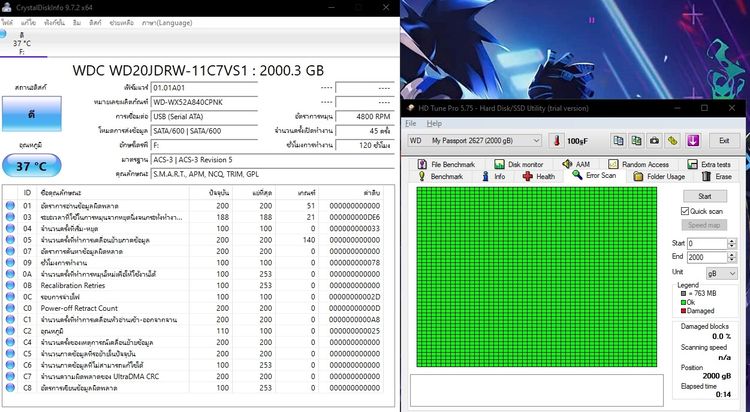This screenshot has height=412, width=750.
Task: Open the ภาษา(Language) menu in CrystalDiskInfo
Action: click(167, 22)
